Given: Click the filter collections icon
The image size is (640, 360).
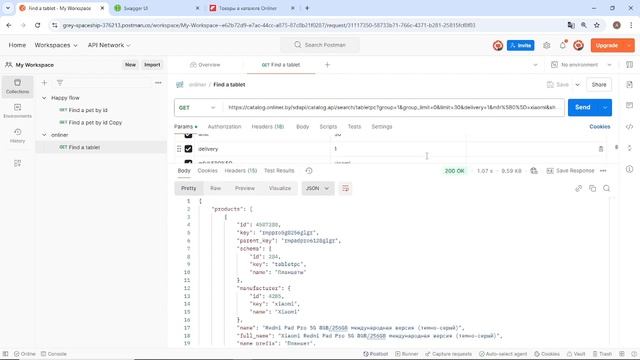Looking at the screenshot, I should pyautogui.click(x=60, y=83).
